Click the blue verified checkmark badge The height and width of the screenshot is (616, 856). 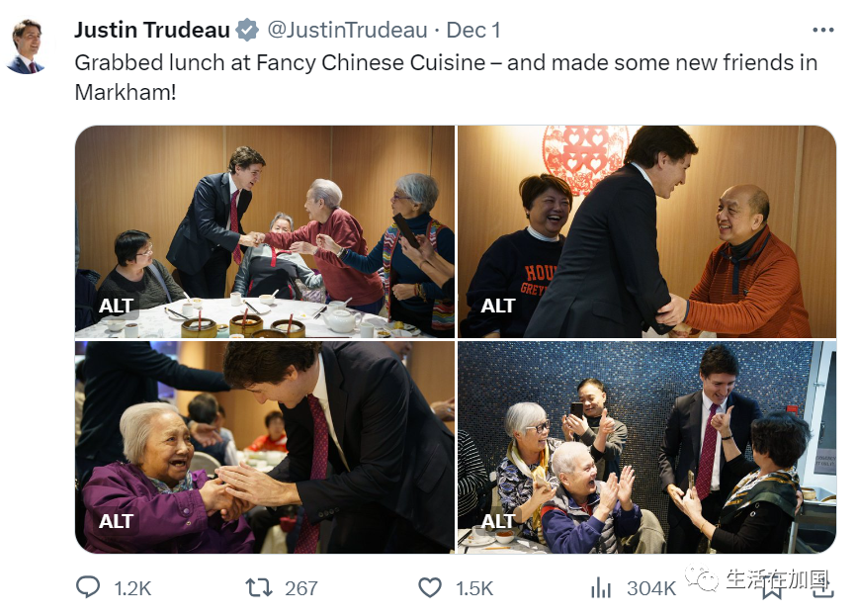(247, 30)
